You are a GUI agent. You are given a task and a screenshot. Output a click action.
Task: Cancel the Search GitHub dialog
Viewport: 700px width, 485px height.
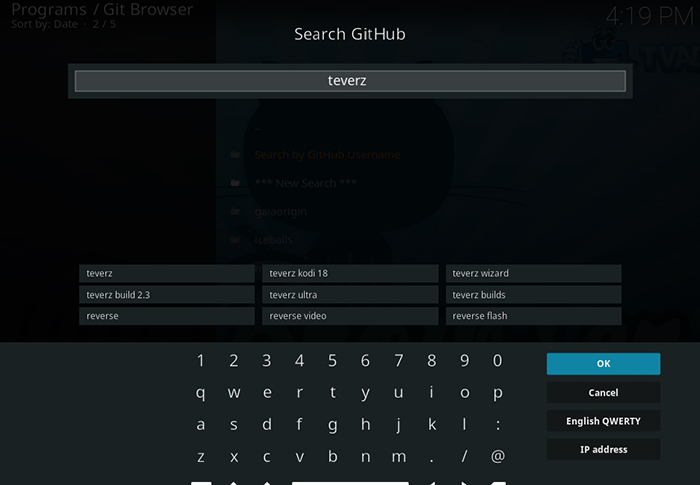pyautogui.click(x=604, y=393)
